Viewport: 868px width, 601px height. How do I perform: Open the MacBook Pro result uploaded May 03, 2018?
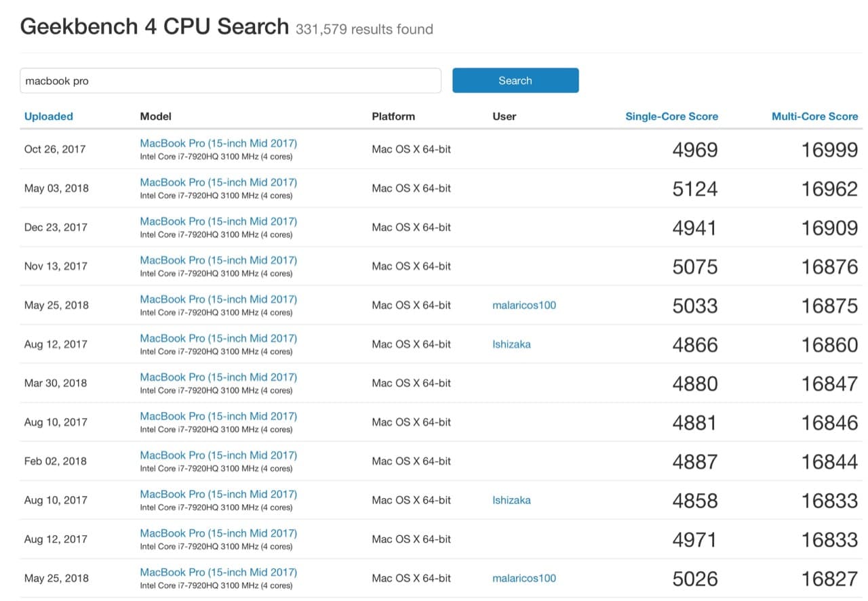pyautogui.click(x=218, y=182)
